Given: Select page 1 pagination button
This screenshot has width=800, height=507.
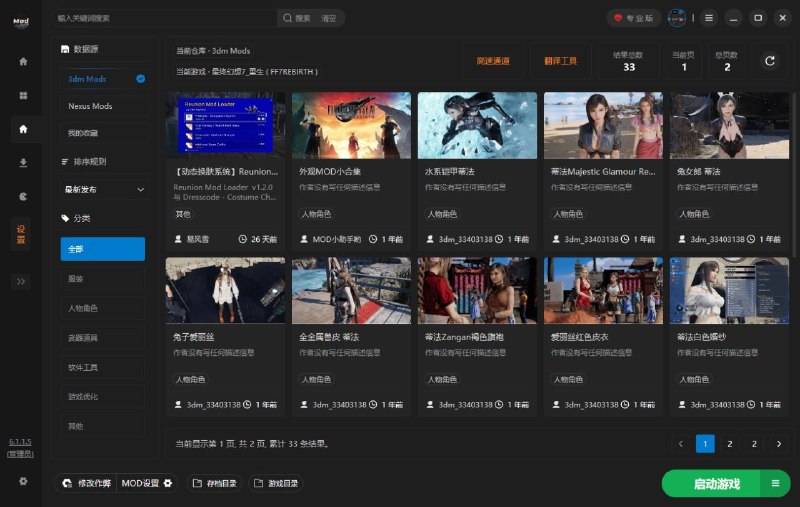Looking at the screenshot, I should point(705,444).
